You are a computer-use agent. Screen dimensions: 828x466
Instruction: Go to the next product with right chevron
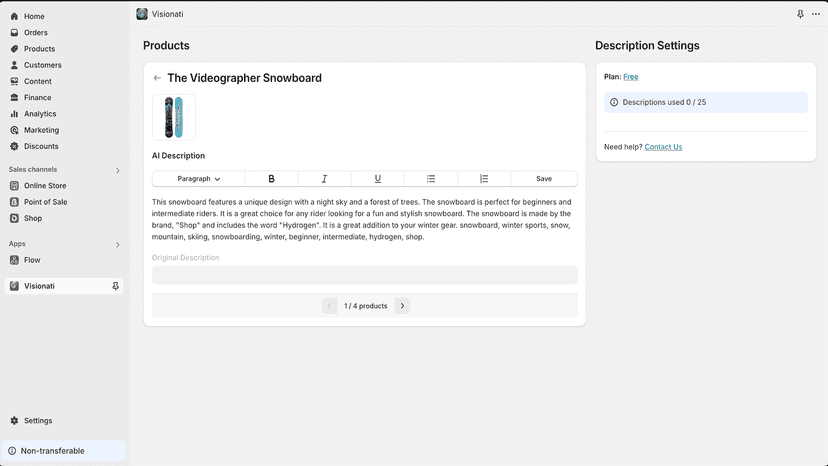(402, 306)
